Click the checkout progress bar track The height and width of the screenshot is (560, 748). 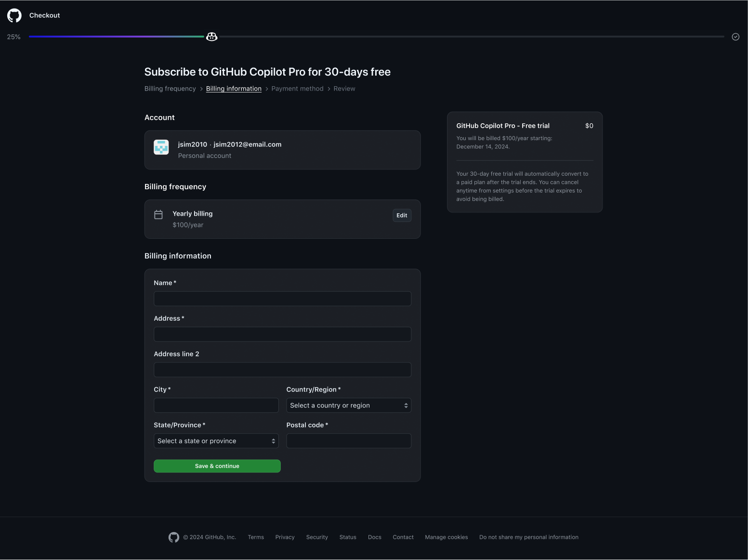click(433, 37)
